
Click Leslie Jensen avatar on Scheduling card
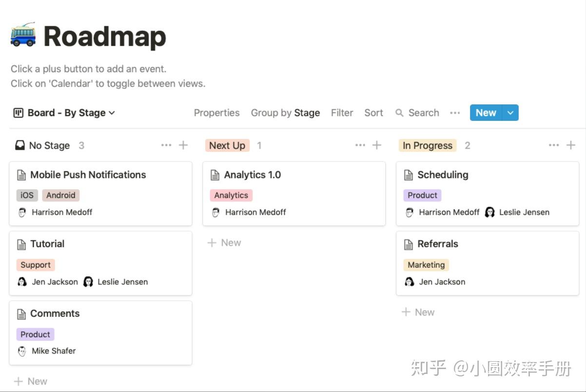click(489, 212)
